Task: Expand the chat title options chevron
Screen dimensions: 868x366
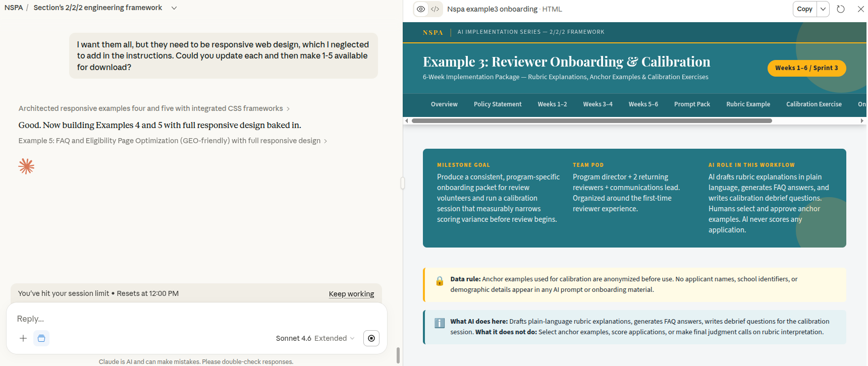Action: (x=174, y=8)
